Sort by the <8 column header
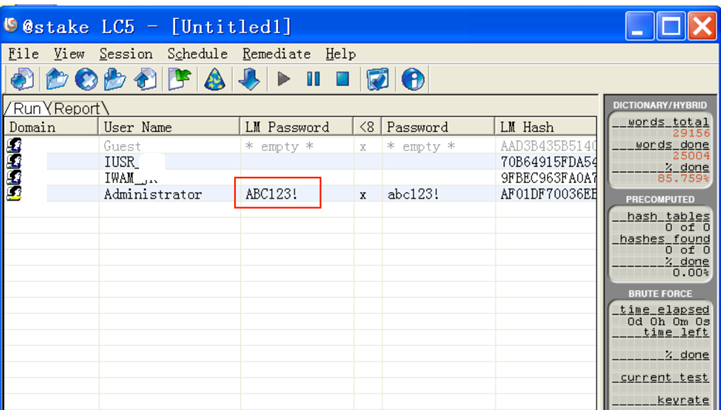The image size is (721, 410). [367, 127]
